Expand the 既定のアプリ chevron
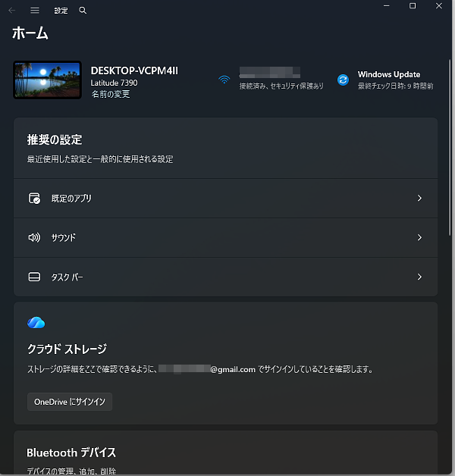 (x=419, y=199)
